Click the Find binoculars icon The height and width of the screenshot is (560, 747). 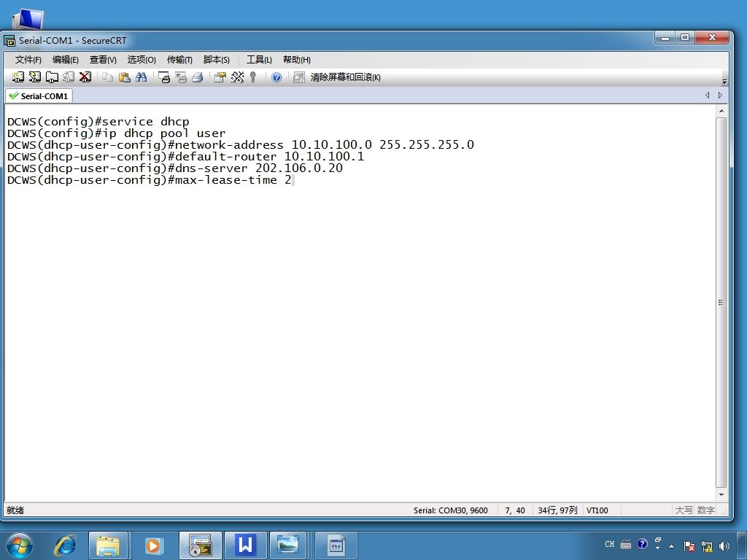coord(141,77)
